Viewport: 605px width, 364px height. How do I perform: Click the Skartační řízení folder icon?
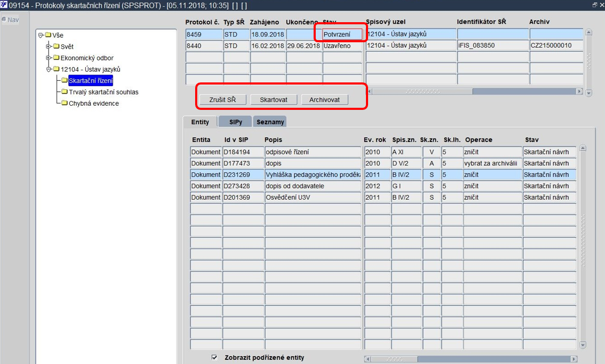[65, 80]
